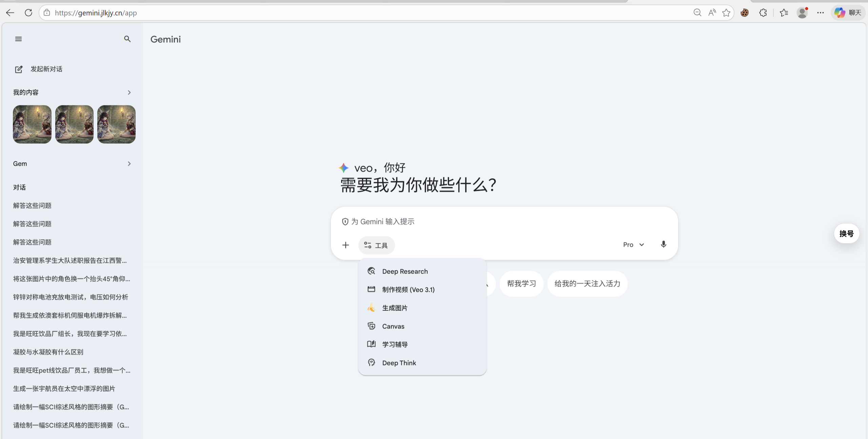The height and width of the screenshot is (439, 868).
Task: Click the first image thumbnail in 我的内容
Action: (32, 124)
